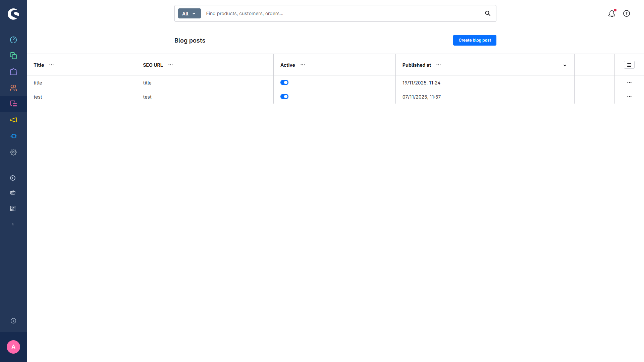
Task: Sort by Published at chevron arrow
Action: (x=565, y=65)
